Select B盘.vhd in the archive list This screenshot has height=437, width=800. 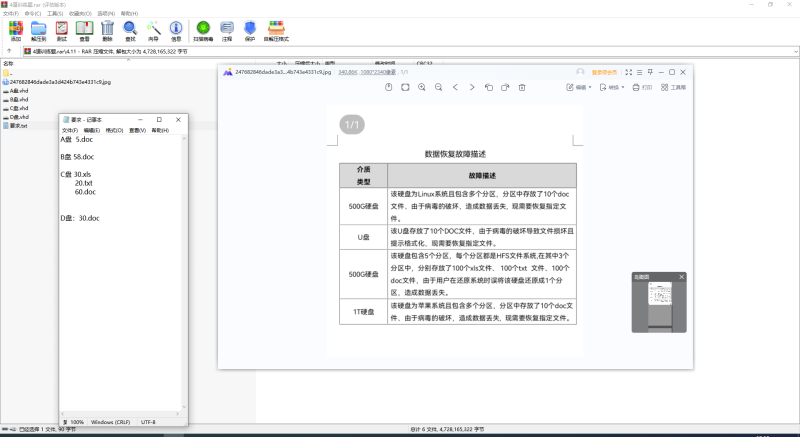[x=16, y=99]
